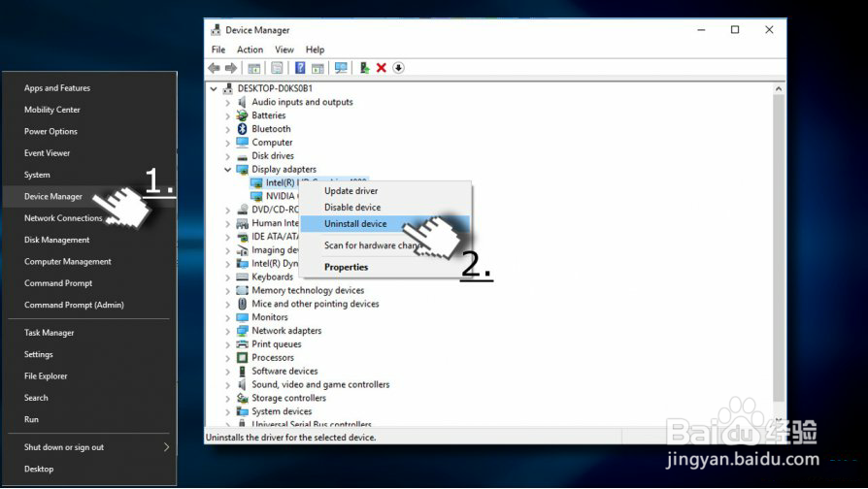Click the Update driver toolbar icon

click(364, 68)
